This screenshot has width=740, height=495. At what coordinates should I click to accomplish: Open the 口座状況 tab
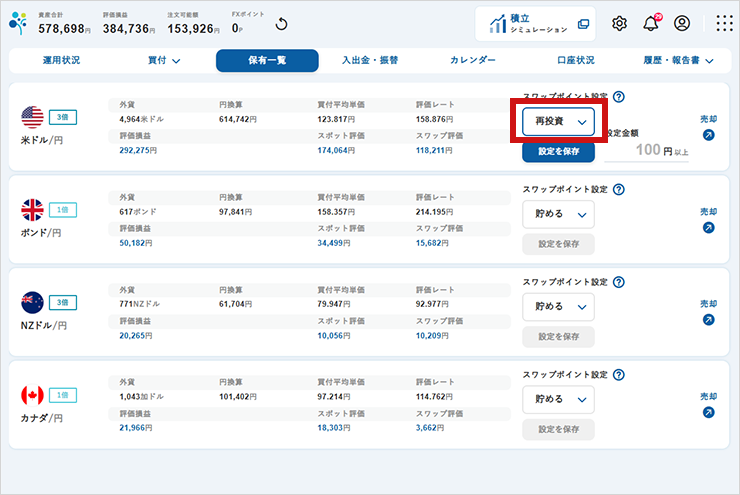tap(576, 60)
